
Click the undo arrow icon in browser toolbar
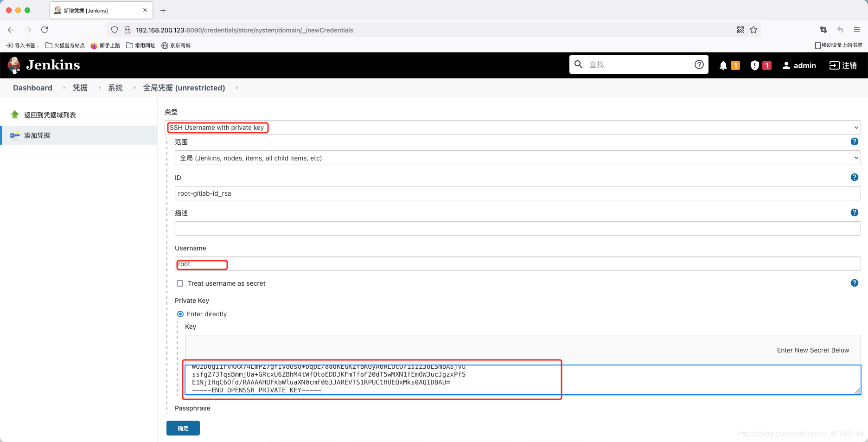tap(840, 30)
